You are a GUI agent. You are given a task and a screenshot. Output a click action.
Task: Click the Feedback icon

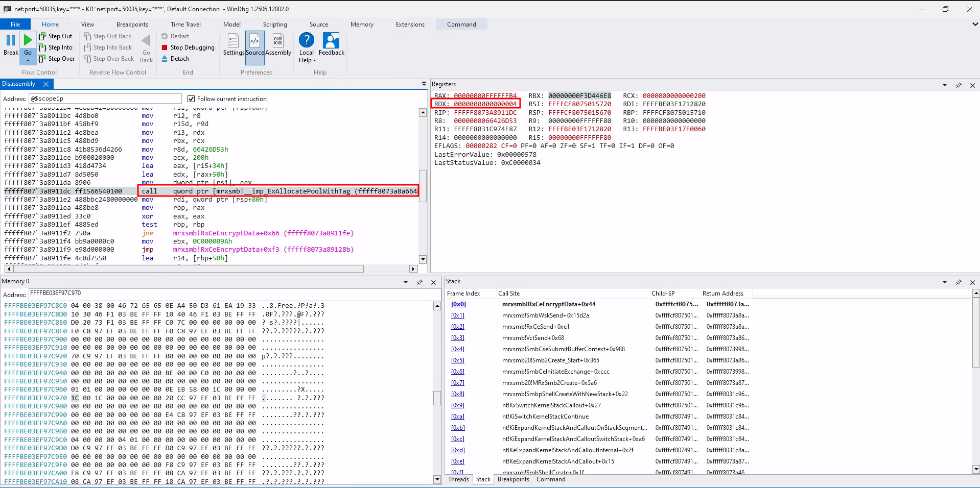click(x=331, y=41)
